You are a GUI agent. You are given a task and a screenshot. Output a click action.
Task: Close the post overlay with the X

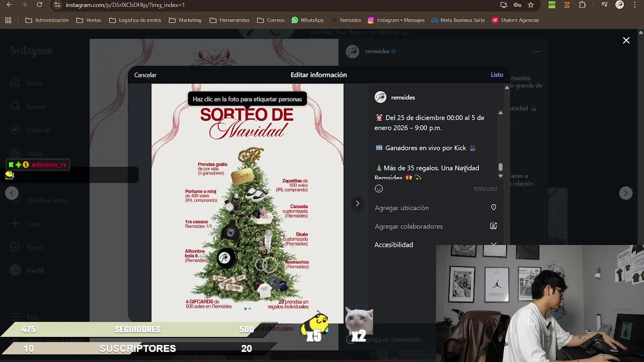[x=626, y=40]
